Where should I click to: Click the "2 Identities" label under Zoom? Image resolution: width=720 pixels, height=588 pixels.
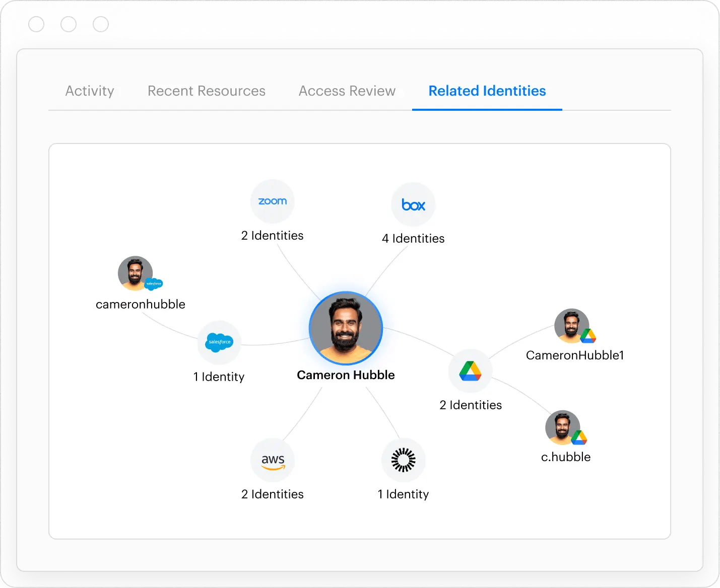coord(273,236)
